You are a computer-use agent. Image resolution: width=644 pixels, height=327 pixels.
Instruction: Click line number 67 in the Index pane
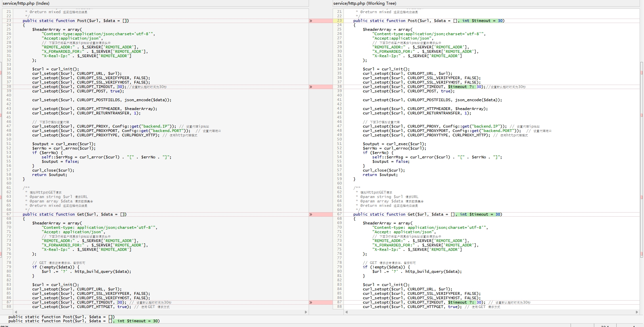point(9,214)
